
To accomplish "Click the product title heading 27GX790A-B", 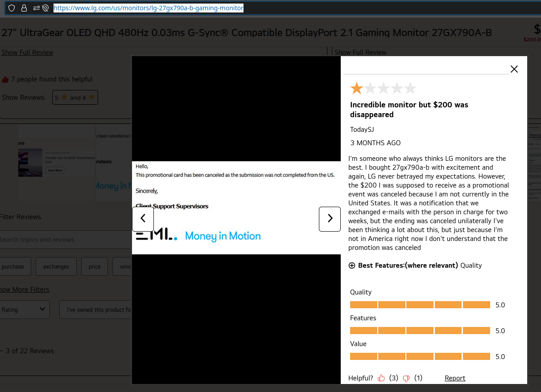I will click(247, 33).
